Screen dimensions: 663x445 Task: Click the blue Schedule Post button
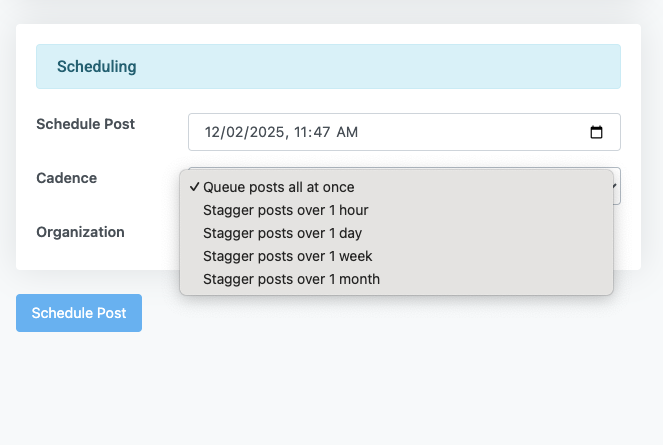(79, 313)
